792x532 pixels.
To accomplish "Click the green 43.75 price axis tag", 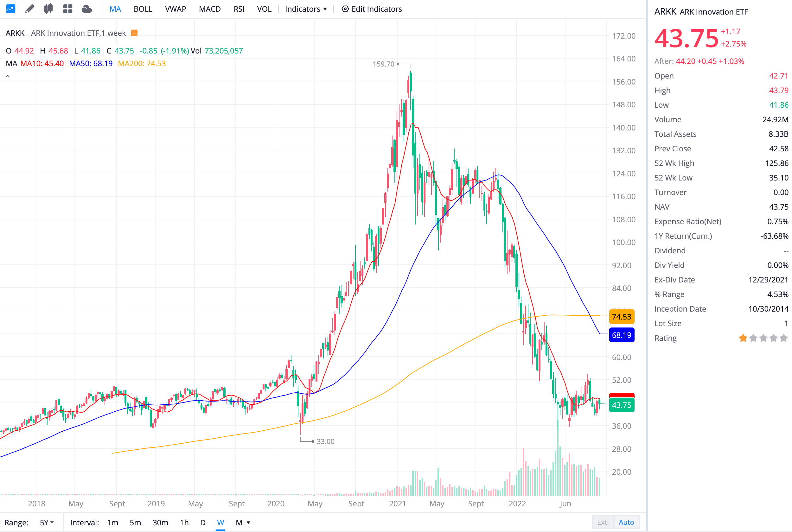I will (x=621, y=405).
